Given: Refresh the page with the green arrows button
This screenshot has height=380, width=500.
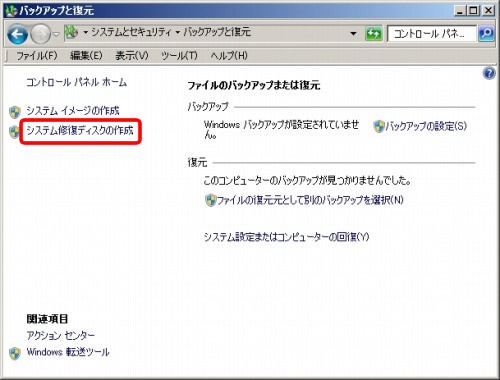Looking at the screenshot, I should (x=373, y=34).
